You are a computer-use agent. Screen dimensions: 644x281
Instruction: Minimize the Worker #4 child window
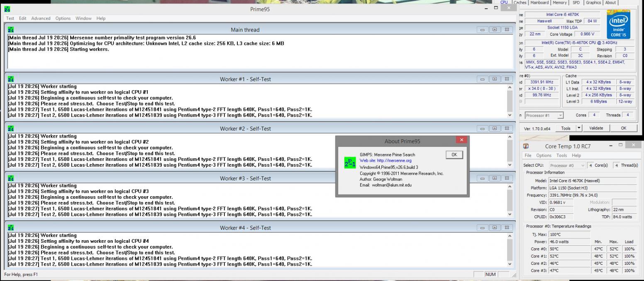(483, 227)
